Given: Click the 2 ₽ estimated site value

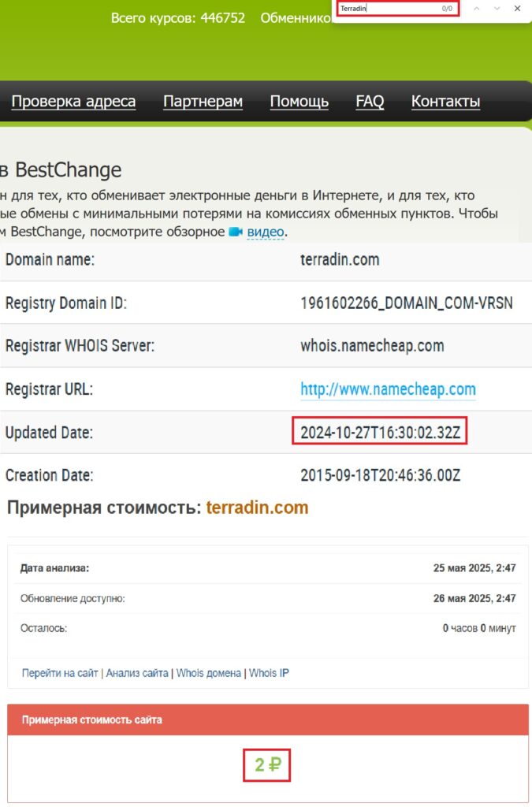Looking at the screenshot, I should pos(267,764).
